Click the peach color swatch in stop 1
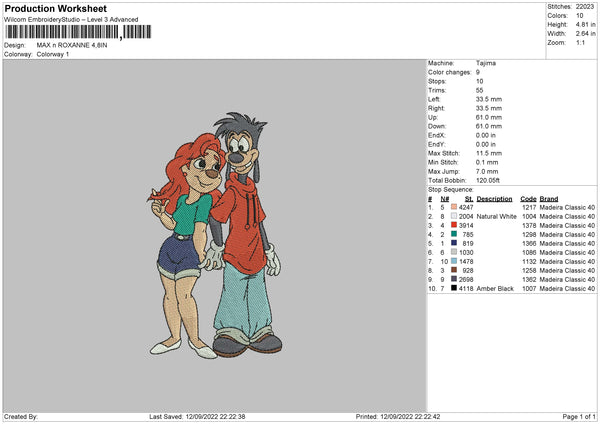Viewport: 600px width, 424px height. [454, 207]
